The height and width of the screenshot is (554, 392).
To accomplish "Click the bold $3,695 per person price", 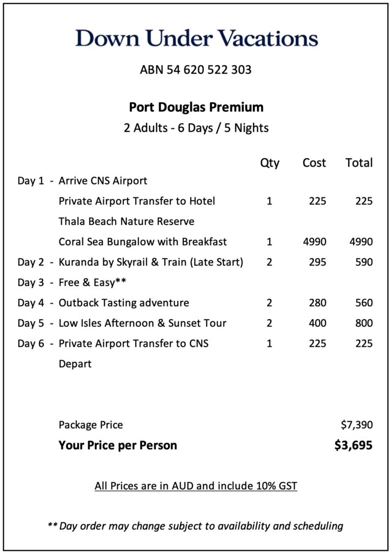I will (x=354, y=446).
